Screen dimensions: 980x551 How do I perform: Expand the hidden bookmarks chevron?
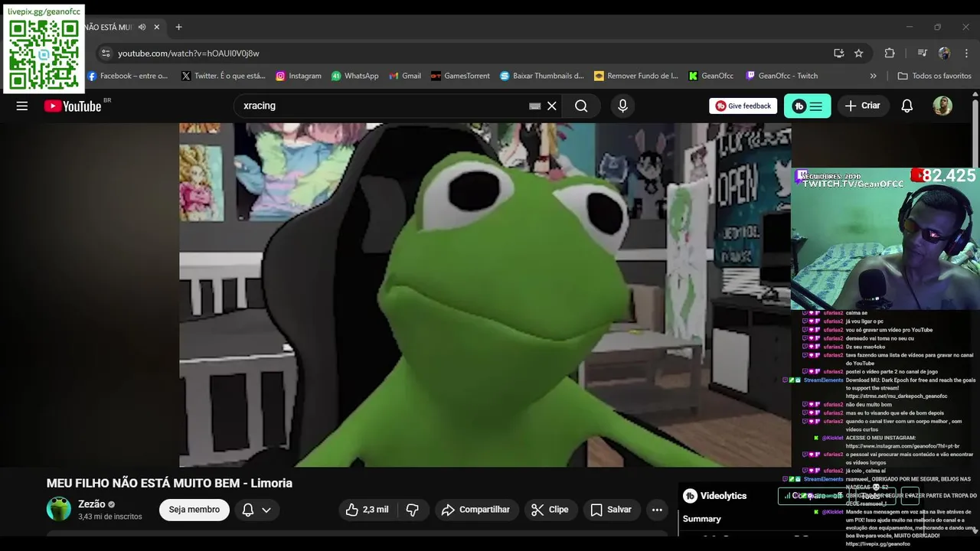point(874,76)
